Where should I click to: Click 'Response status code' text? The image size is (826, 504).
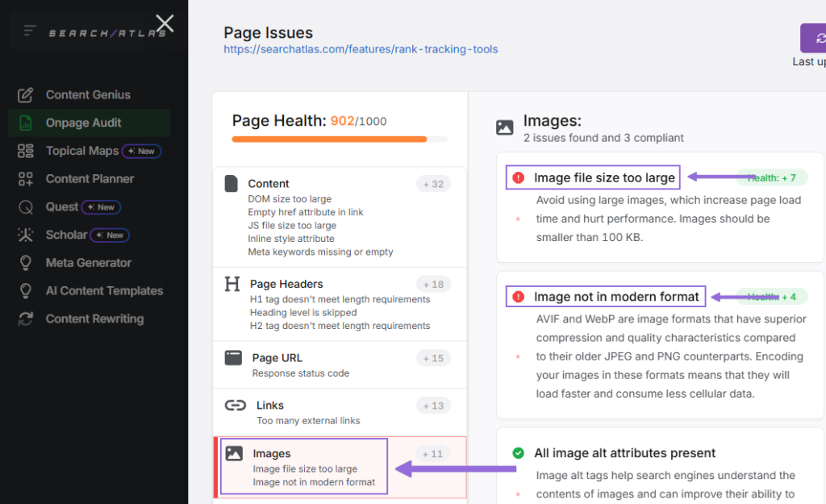[x=300, y=373]
